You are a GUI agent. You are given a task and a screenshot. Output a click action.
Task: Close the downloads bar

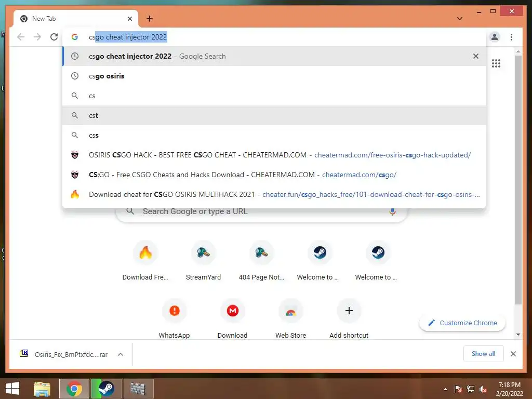513,354
